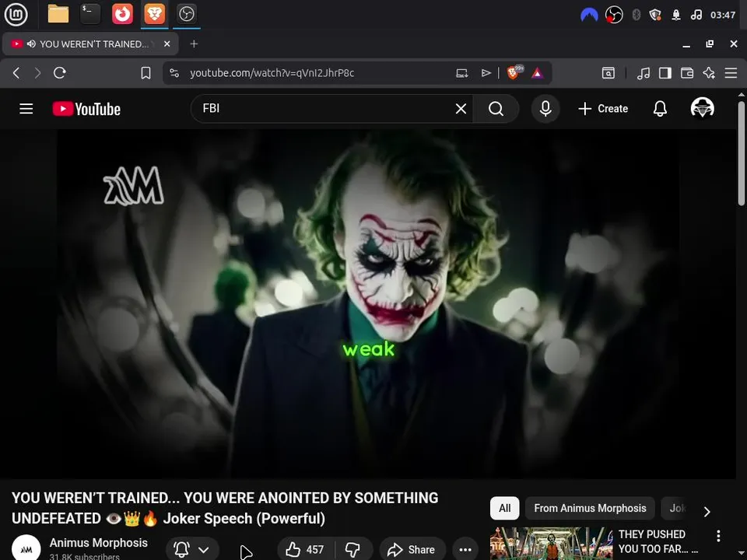Viewport: 747px width, 560px height.
Task: Bookmark this page
Action: [x=146, y=73]
